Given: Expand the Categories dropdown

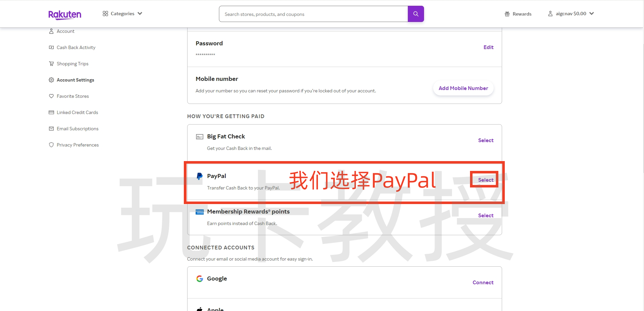Looking at the screenshot, I should click(122, 14).
